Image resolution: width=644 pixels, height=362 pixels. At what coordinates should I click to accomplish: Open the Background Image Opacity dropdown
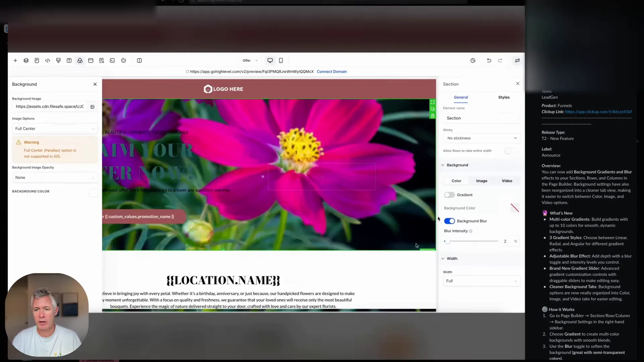click(55, 178)
